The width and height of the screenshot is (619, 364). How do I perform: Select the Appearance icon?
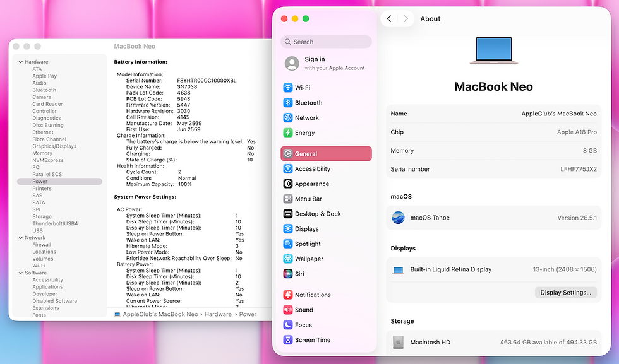pyautogui.click(x=288, y=184)
